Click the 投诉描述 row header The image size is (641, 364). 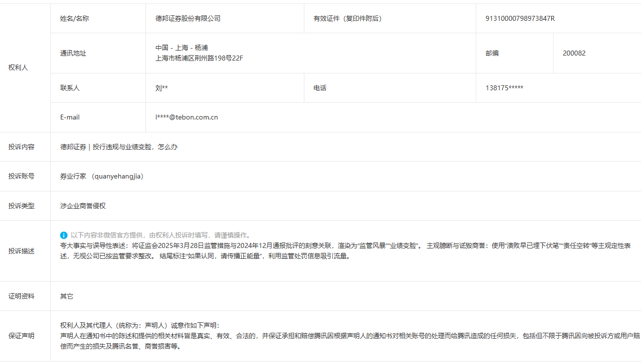tap(21, 251)
